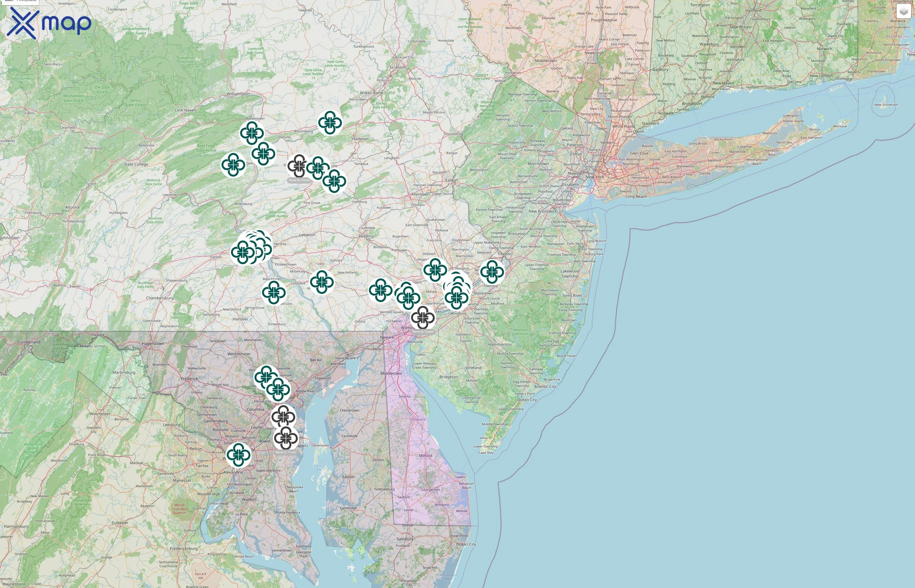
Task: Click the Wilkes-Barre city label
Action: tap(371, 93)
